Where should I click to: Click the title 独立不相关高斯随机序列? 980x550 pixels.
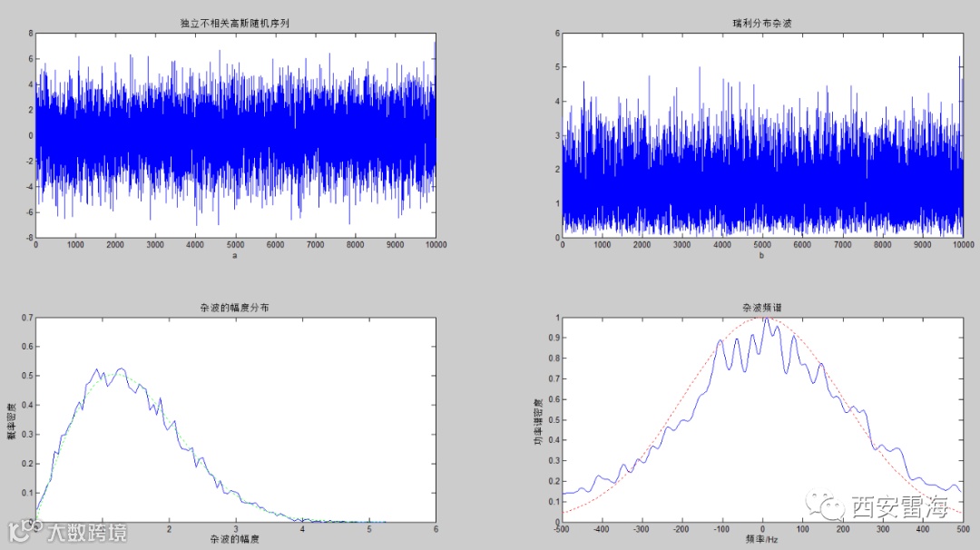pos(234,23)
